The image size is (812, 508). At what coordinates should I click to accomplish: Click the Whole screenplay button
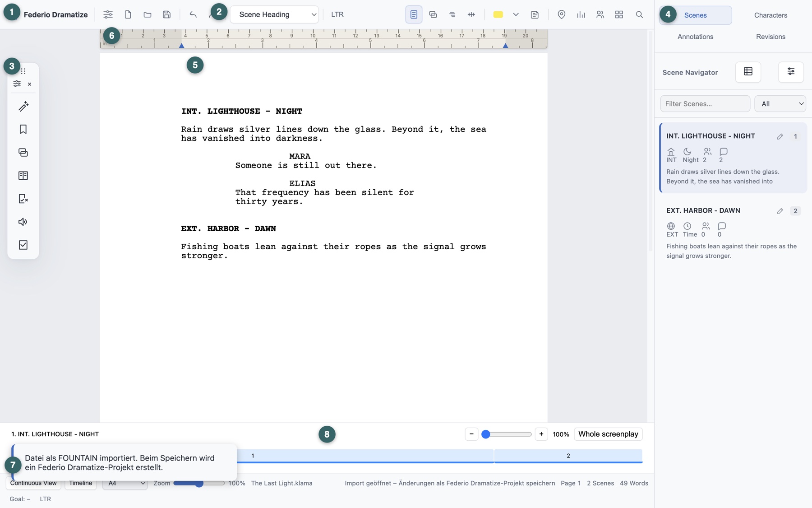(x=608, y=434)
